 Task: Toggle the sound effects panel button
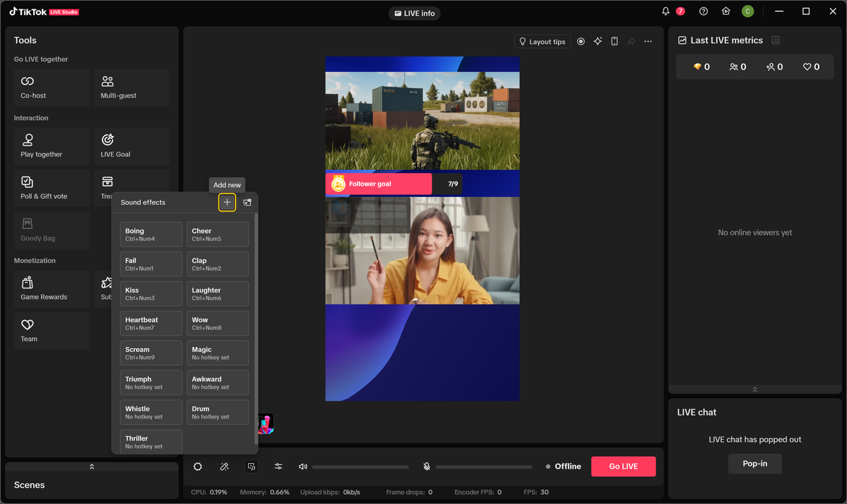point(251,466)
